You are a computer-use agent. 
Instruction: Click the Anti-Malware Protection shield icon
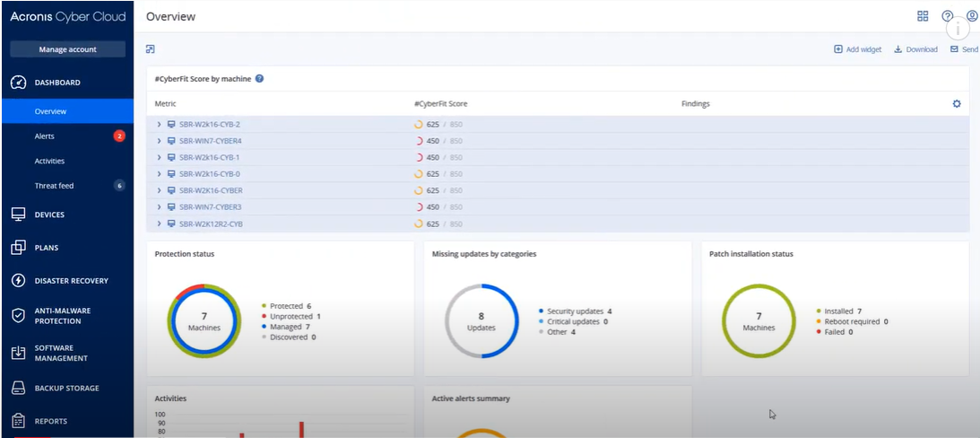click(x=19, y=315)
